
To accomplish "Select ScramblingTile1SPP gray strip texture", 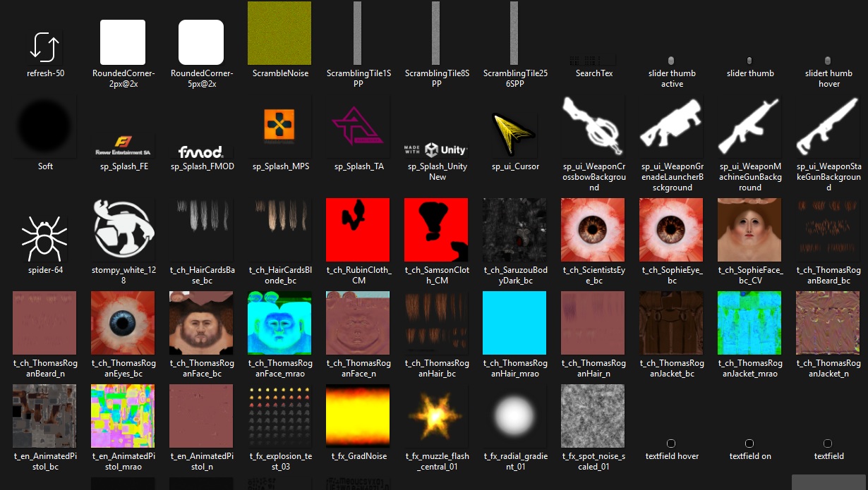I will (x=358, y=32).
